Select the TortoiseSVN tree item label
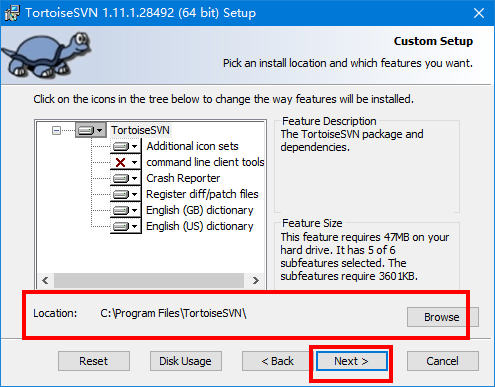Image resolution: width=495 pixels, height=387 pixels. coord(140,130)
